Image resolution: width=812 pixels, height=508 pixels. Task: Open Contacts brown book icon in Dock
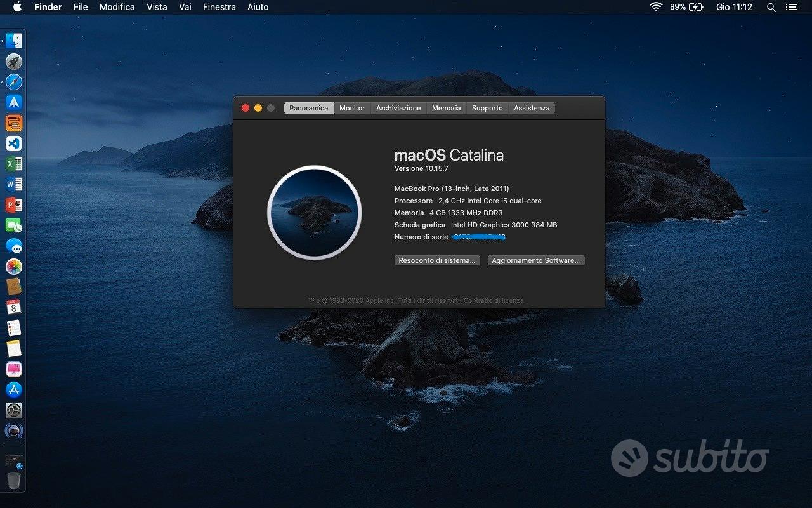13,286
